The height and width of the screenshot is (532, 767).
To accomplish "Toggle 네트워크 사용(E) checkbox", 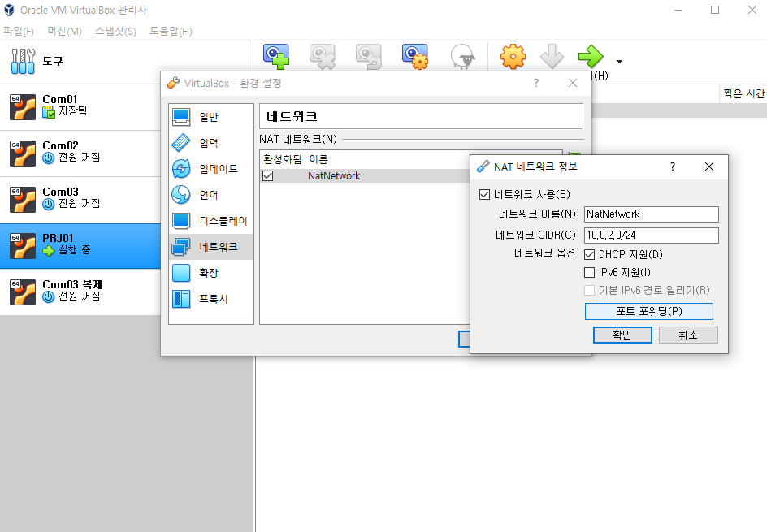I will click(485, 195).
